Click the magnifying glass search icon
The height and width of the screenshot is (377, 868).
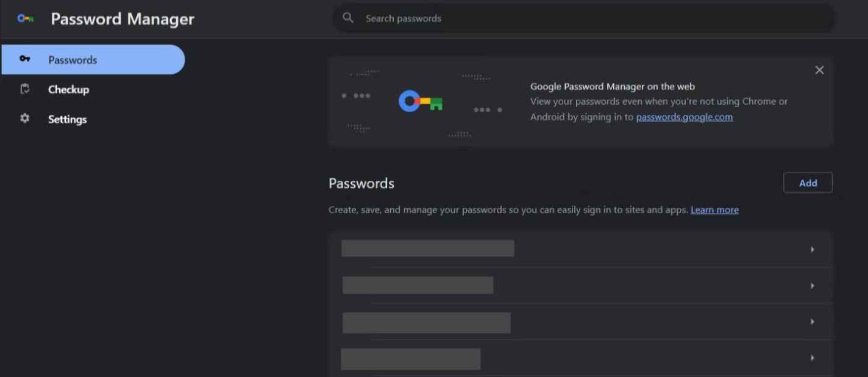point(347,18)
